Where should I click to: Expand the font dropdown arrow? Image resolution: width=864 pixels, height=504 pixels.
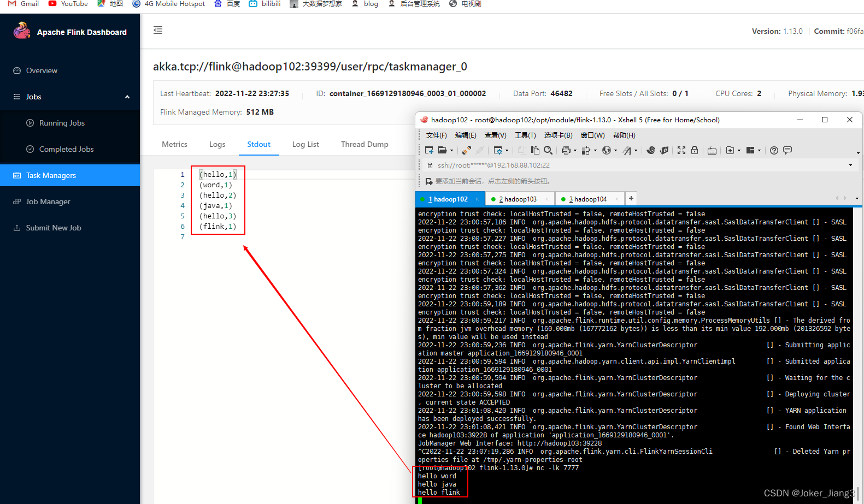coord(636,151)
